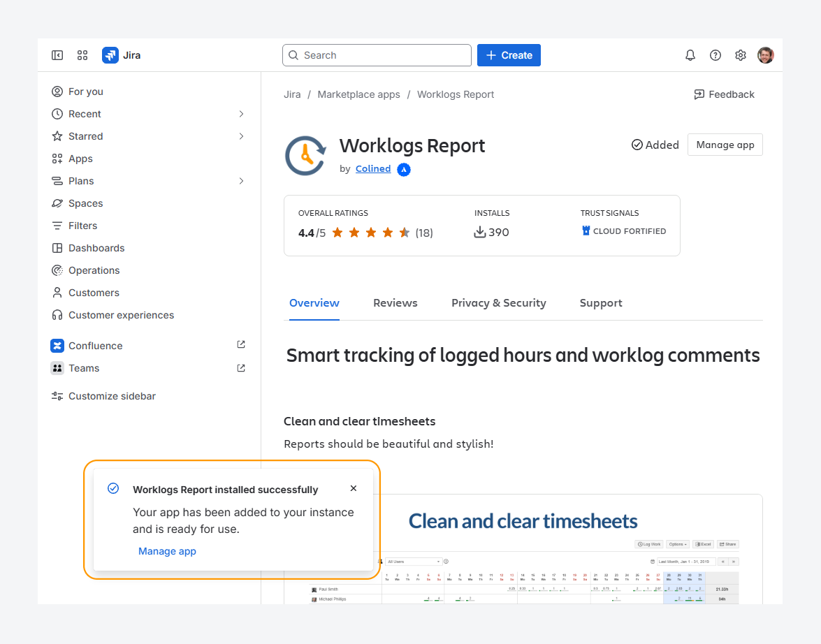Open the help question mark icon
This screenshot has height=644, width=821.
tap(715, 55)
